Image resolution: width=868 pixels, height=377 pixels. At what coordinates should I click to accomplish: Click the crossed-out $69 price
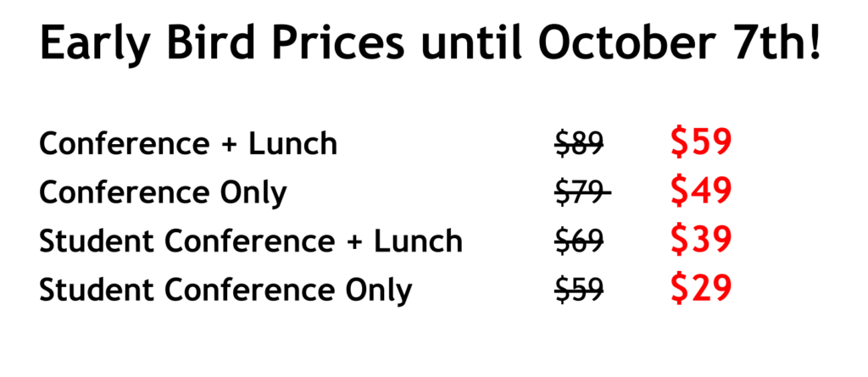click(x=579, y=242)
